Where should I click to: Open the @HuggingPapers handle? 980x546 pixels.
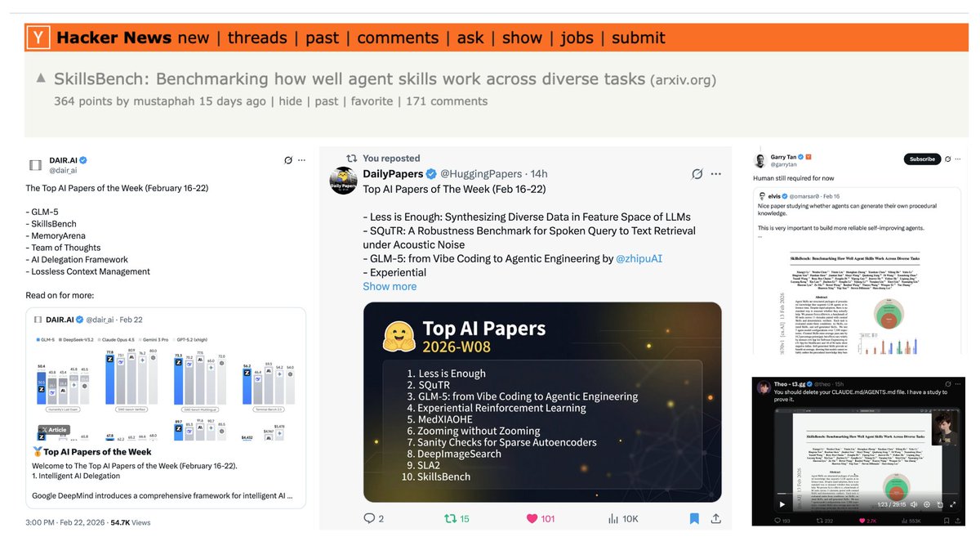click(x=483, y=174)
